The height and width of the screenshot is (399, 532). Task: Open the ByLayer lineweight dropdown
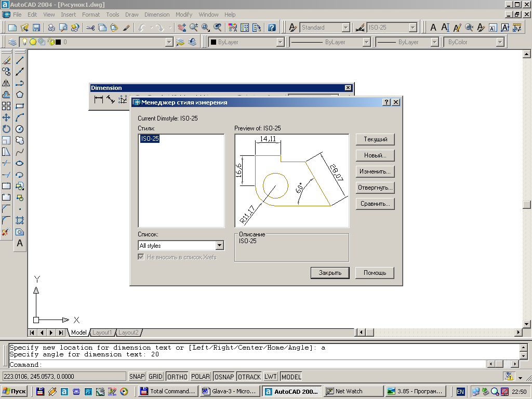(x=435, y=42)
